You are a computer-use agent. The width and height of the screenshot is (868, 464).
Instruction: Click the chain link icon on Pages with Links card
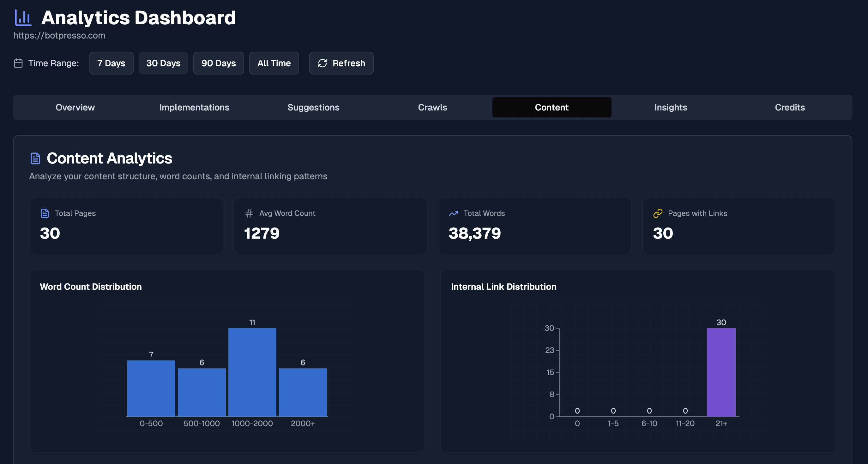(657, 213)
